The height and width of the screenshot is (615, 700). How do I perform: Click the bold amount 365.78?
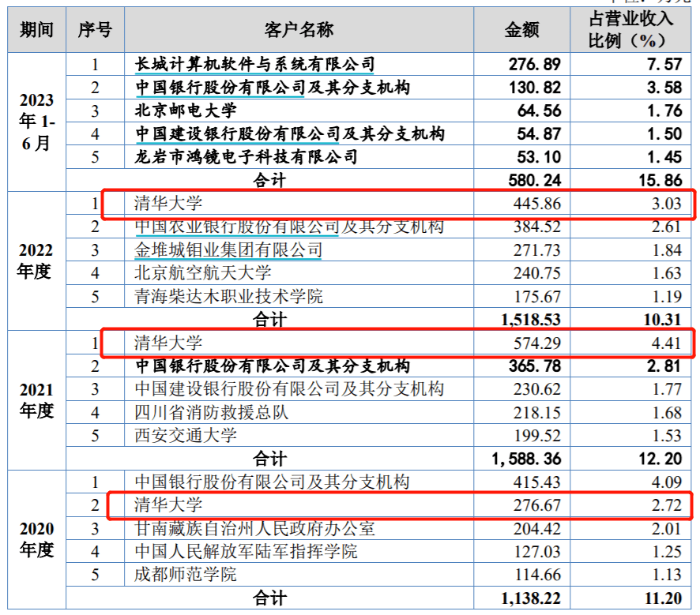[534, 366]
